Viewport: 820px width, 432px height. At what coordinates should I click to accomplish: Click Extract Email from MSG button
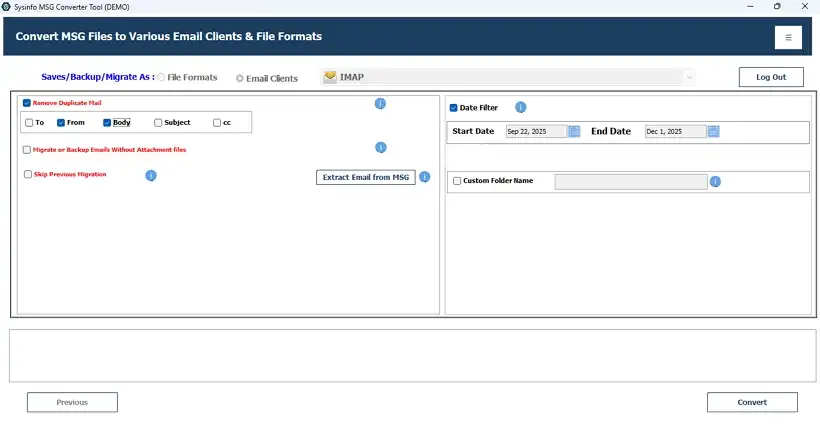point(366,177)
